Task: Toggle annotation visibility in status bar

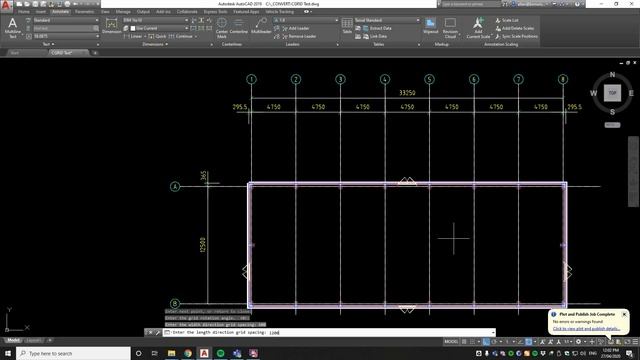Action: coord(542,342)
